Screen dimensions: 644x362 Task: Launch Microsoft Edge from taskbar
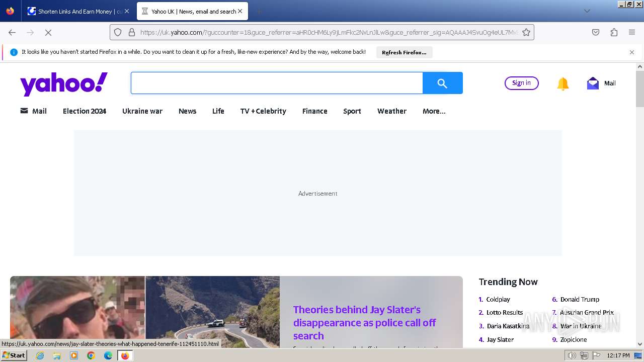pyautogui.click(x=108, y=355)
